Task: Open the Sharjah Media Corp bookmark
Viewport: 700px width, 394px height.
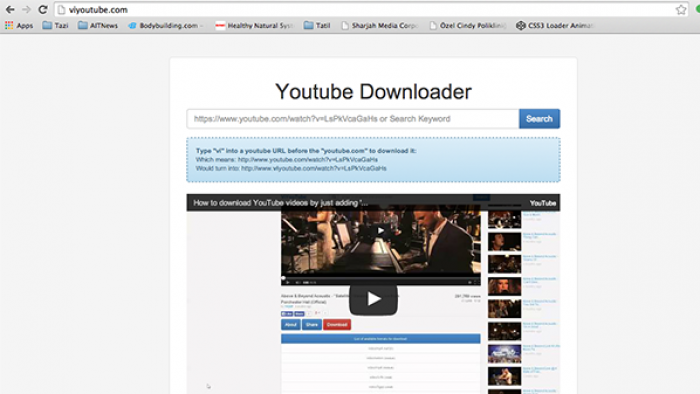Action: [379, 25]
